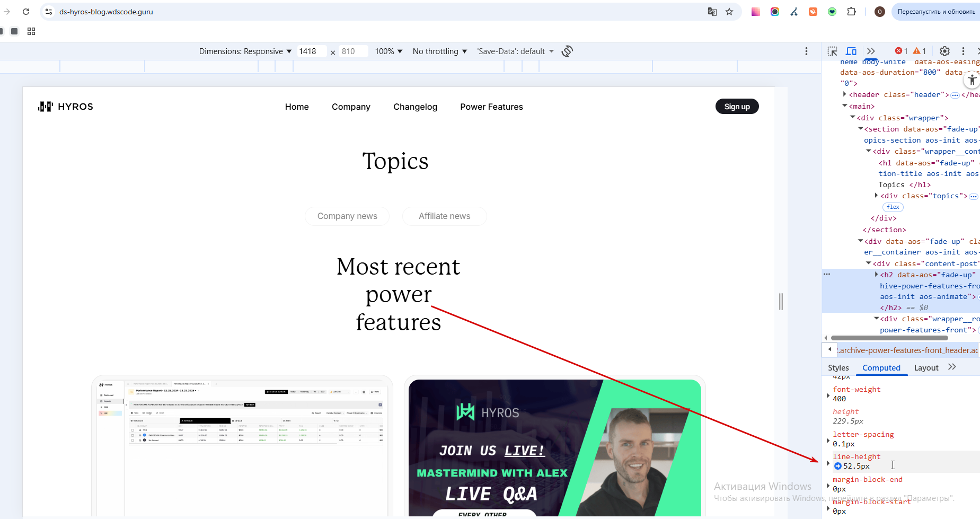Click the Russian restart and update button
Image resolution: width=980 pixels, height=519 pixels.
coord(936,11)
